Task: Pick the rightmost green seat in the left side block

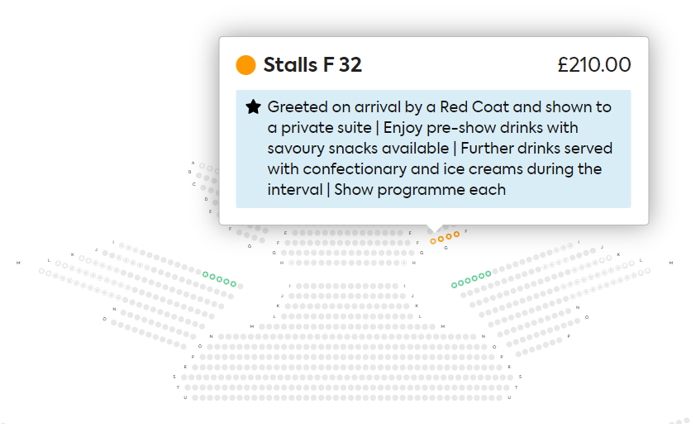Action: [233, 284]
